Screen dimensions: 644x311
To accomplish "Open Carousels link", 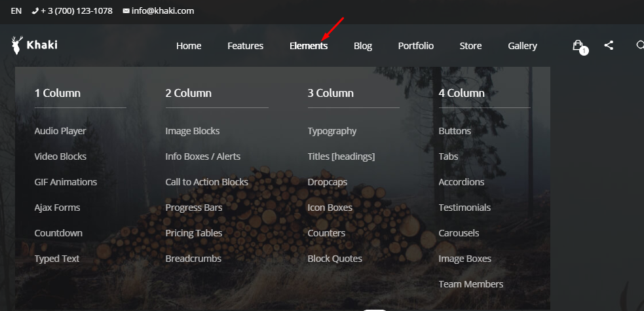I will [459, 233].
